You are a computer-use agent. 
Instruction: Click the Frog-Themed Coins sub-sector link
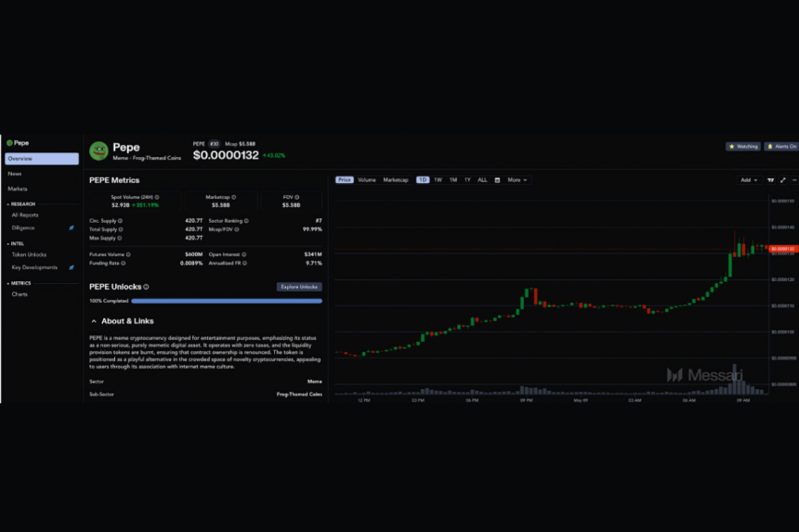pos(299,394)
